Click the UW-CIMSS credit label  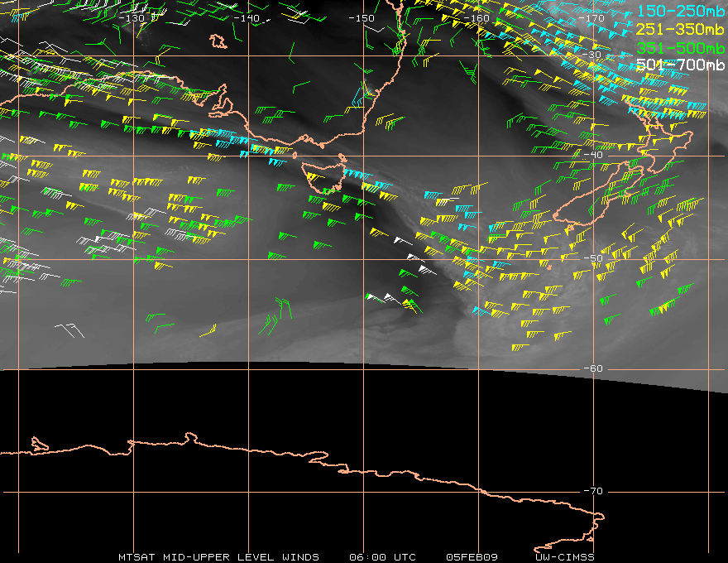pyautogui.click(x=564, y=557)
